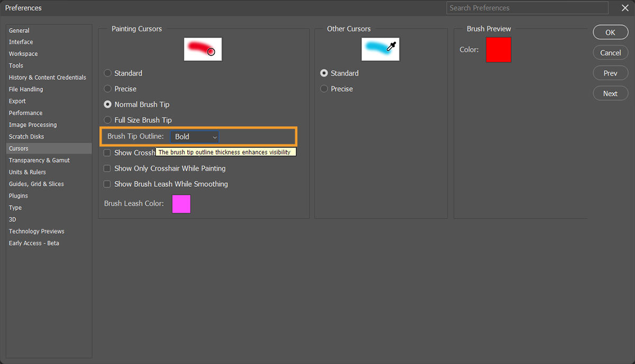Open the Brush Tip Outline dropdown
This screenshot has height=364, width=635.
click(x=194, y=136)
